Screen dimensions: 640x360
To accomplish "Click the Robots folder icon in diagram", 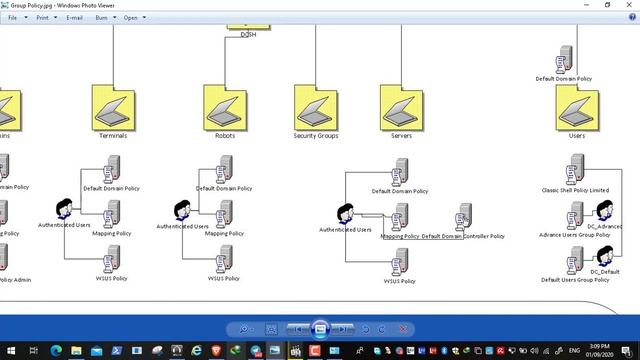I will (225, 108).
